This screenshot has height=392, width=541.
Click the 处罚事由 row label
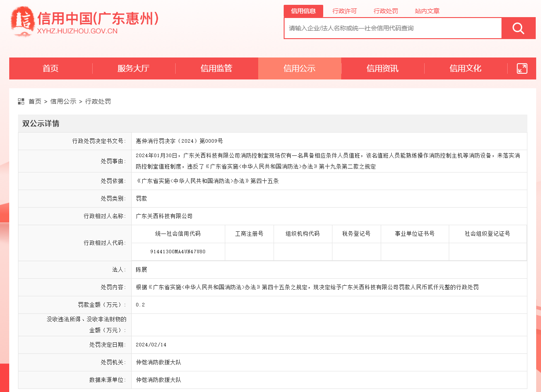click(113, 161)
